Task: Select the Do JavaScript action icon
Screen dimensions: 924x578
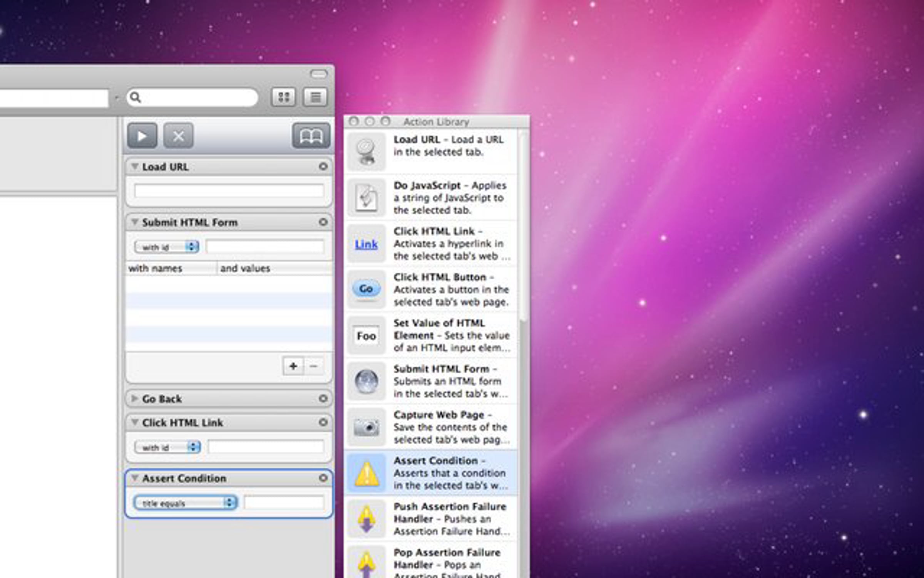Action: (366, 198)
